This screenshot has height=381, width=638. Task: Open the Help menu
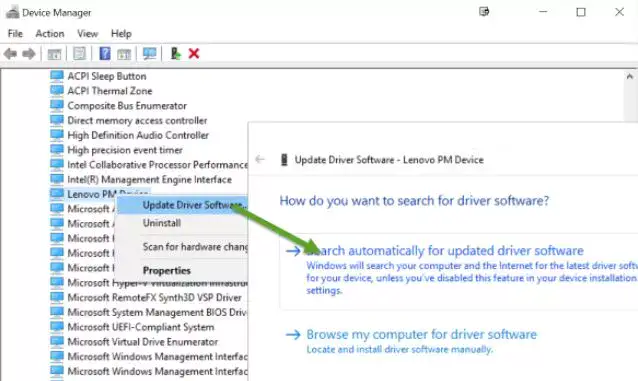coord(121,33)
